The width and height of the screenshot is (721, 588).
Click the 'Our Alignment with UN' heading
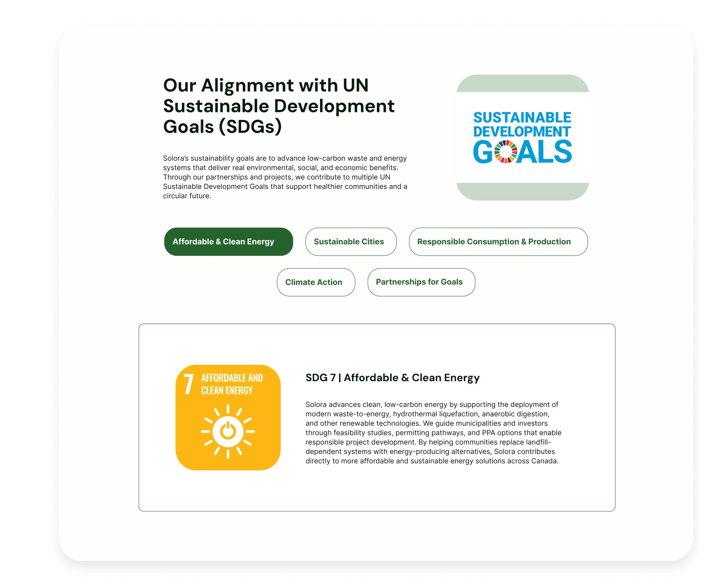(279, 106)
